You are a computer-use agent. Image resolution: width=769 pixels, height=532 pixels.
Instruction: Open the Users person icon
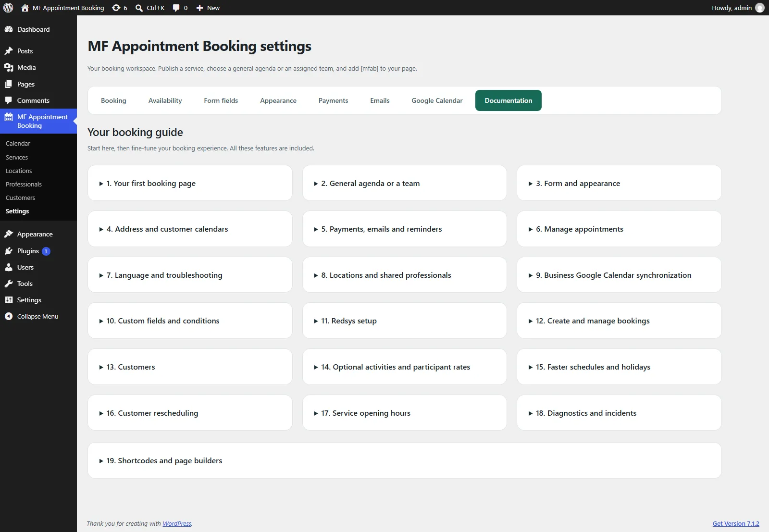coord(9,267)
